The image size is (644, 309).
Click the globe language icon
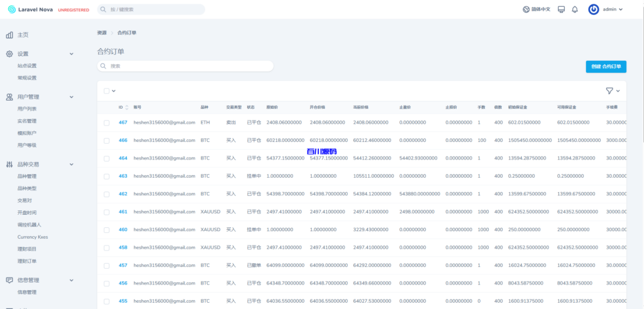tap(526, 9)
